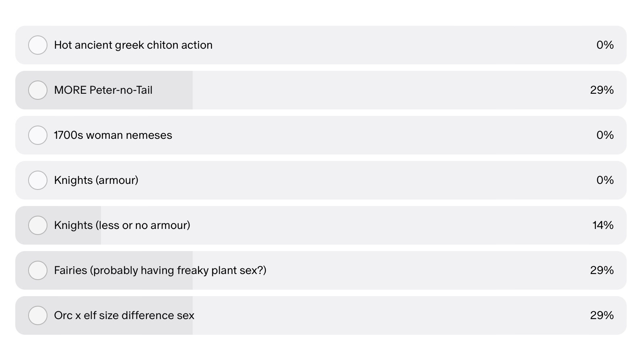Click the 0% result for Hot ancient greek chiton

[x=605, y=45]
